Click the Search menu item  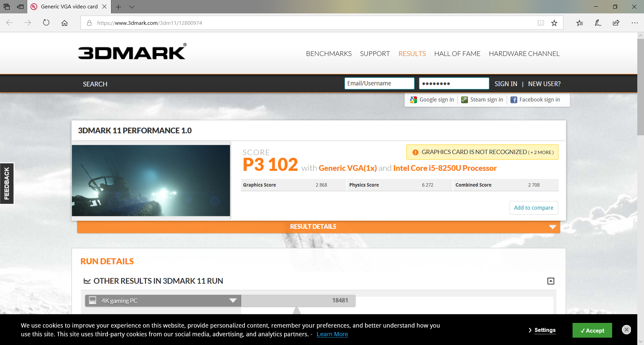tap(95, 84)
